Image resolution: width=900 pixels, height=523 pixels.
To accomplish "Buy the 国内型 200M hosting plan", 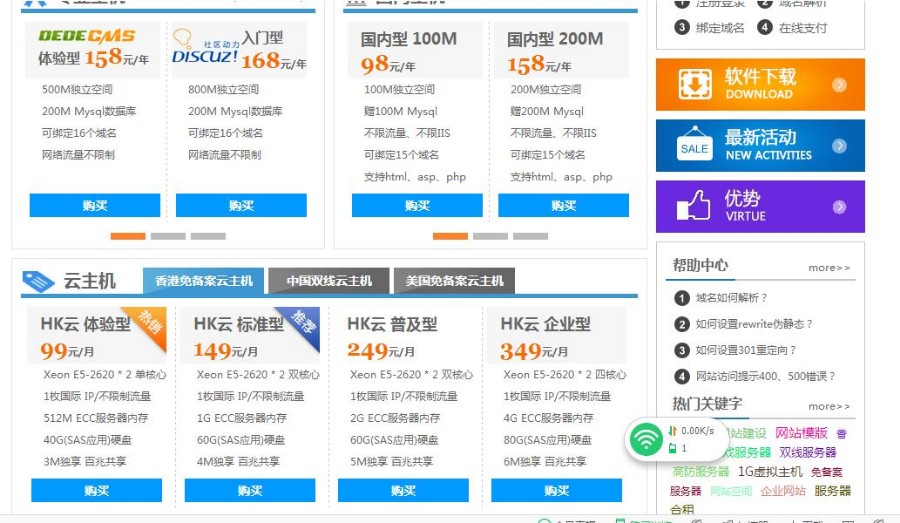I will tap(564, 205).
